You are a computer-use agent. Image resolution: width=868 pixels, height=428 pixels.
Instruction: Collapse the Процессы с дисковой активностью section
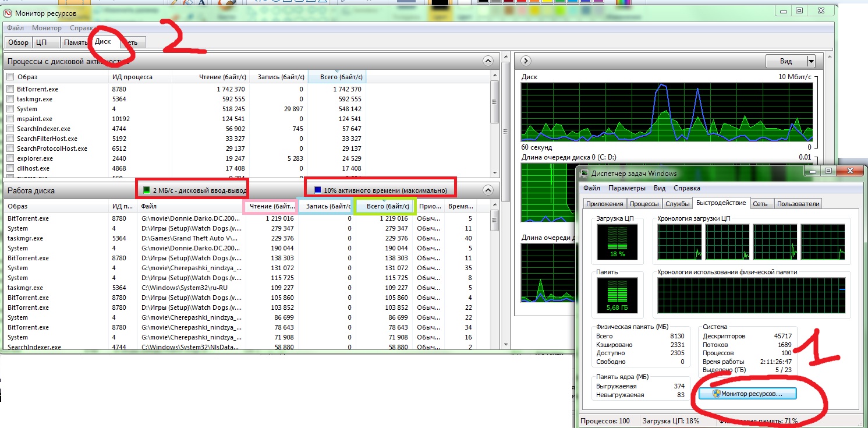pos(488,61)
